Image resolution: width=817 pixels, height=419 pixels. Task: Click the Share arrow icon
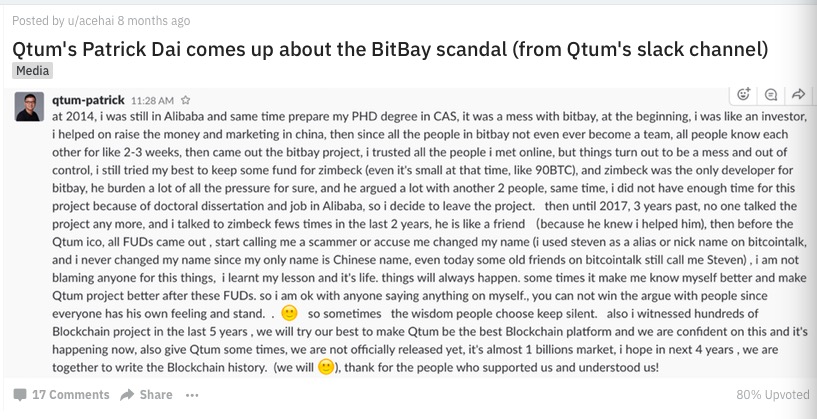click(x=128, y=395)
